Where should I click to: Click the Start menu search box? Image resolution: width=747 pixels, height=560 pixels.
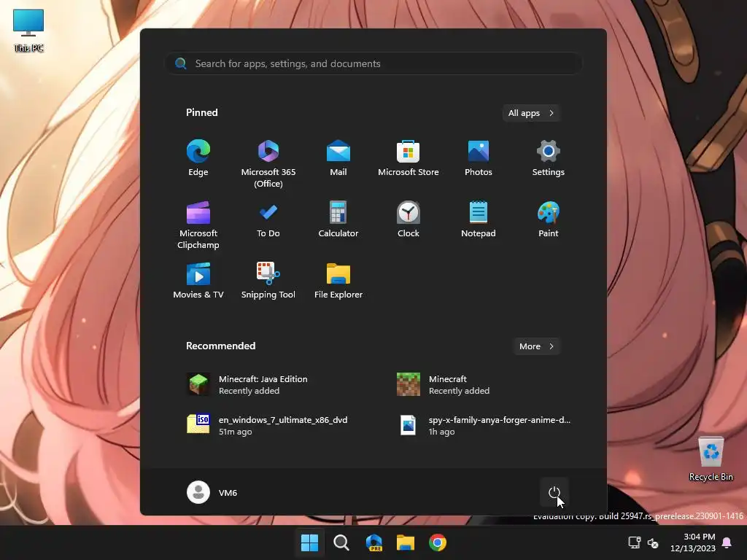[x=373, y=63]
